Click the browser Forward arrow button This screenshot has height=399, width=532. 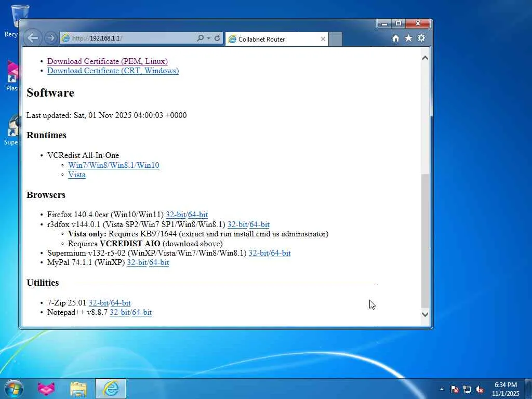50,38
